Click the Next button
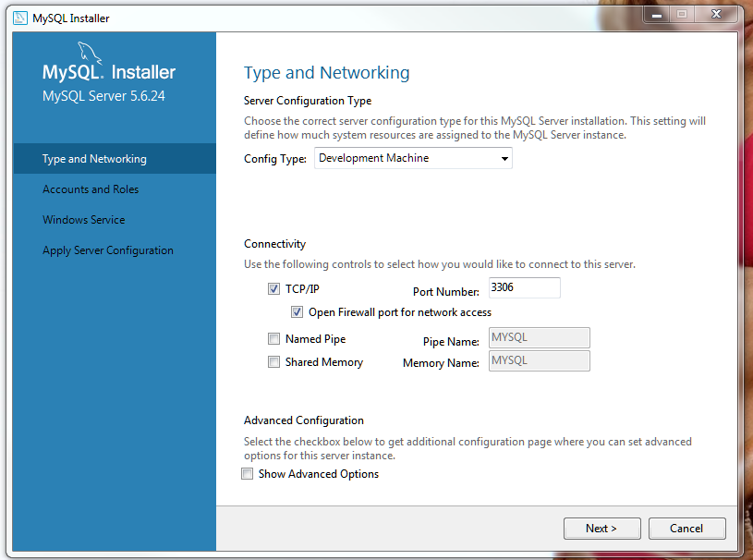This screenshot has width=753, height=560. click(601, 529)
